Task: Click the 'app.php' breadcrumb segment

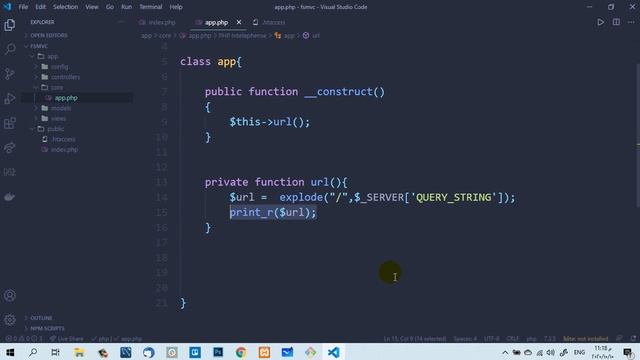Action: tap(200, 36)
